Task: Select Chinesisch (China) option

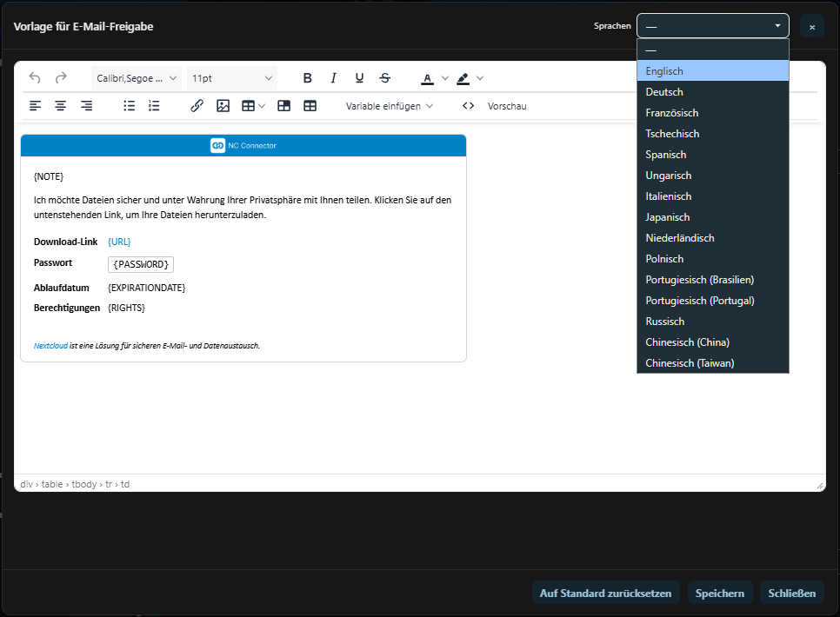Action: coord(712,342)
